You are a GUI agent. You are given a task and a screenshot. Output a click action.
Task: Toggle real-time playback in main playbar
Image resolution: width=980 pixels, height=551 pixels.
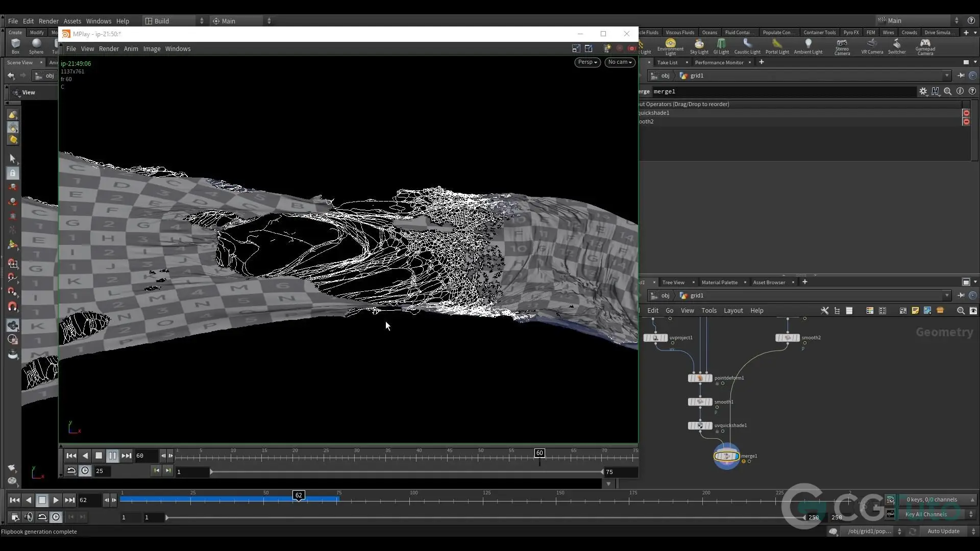click(56, 517)
